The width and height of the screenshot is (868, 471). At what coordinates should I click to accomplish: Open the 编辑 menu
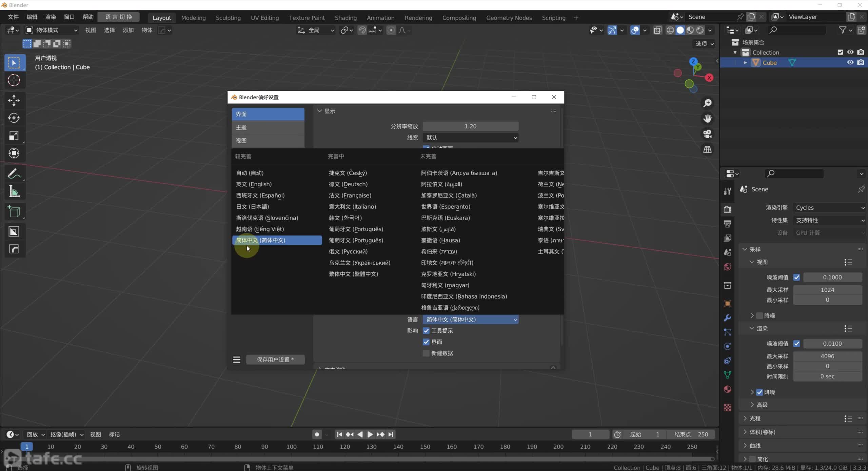(x=32, y=17)
